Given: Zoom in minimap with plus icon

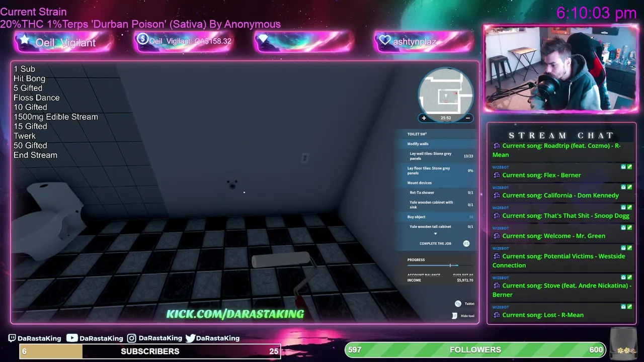Looking at the screenshot, I should point(424,118).
